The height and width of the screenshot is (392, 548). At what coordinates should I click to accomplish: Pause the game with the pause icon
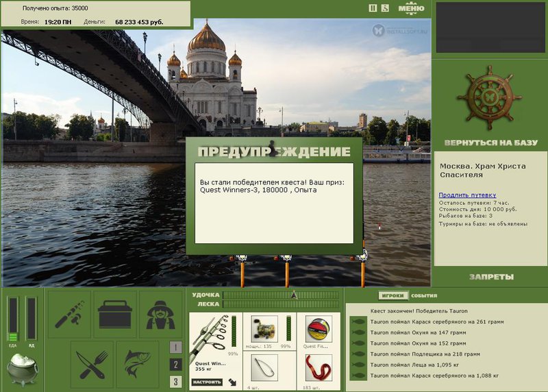(373, 8)
